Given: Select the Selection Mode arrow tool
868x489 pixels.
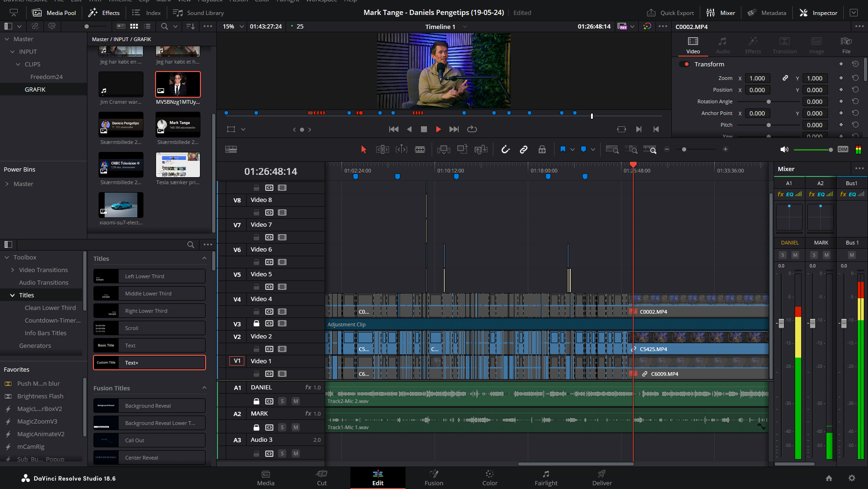Looking at the screenshot, I should pyautogui.click(x=363, y=149).
